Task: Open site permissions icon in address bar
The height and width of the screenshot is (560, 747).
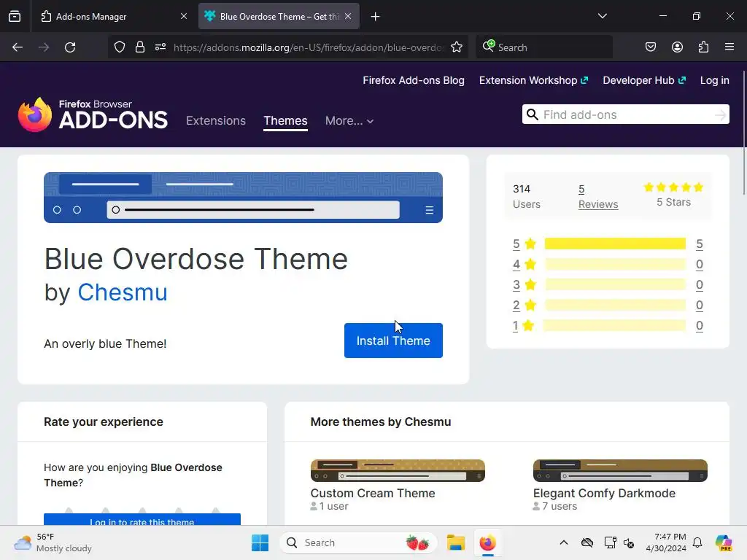Action: click(x=160, y=47)
